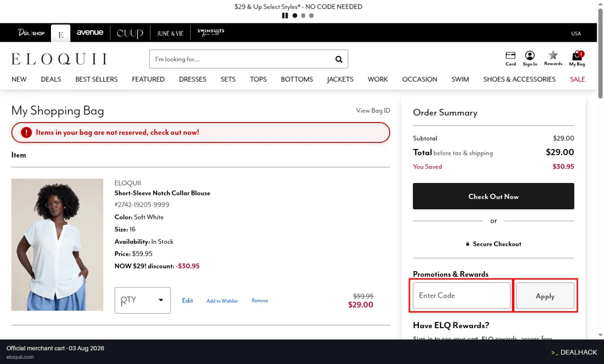The height and width of the screenshot is (364, 604).
Task: Click the eloquii.com text in footer bar
Action: pyautogui.click(x=20, y=357)
